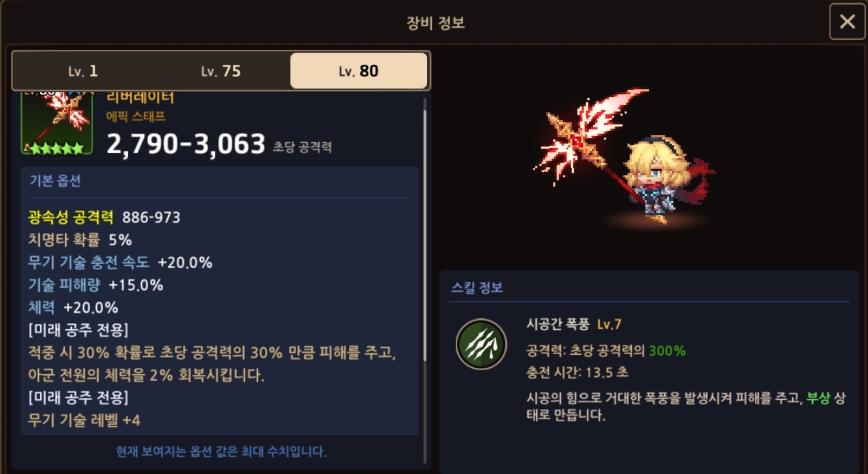868x474 pixels.
Task: Click the 무기 기술 레벨 +4 line
Action: (84, 420)
